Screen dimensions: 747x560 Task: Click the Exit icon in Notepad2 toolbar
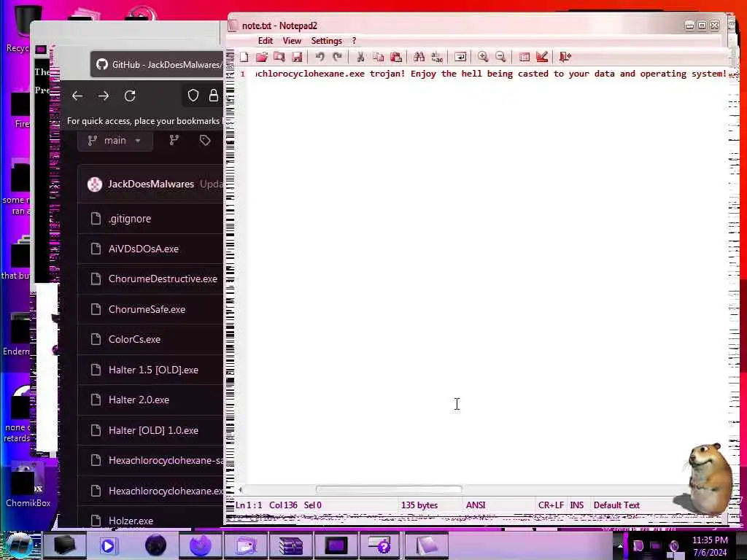tap(565, 57)
